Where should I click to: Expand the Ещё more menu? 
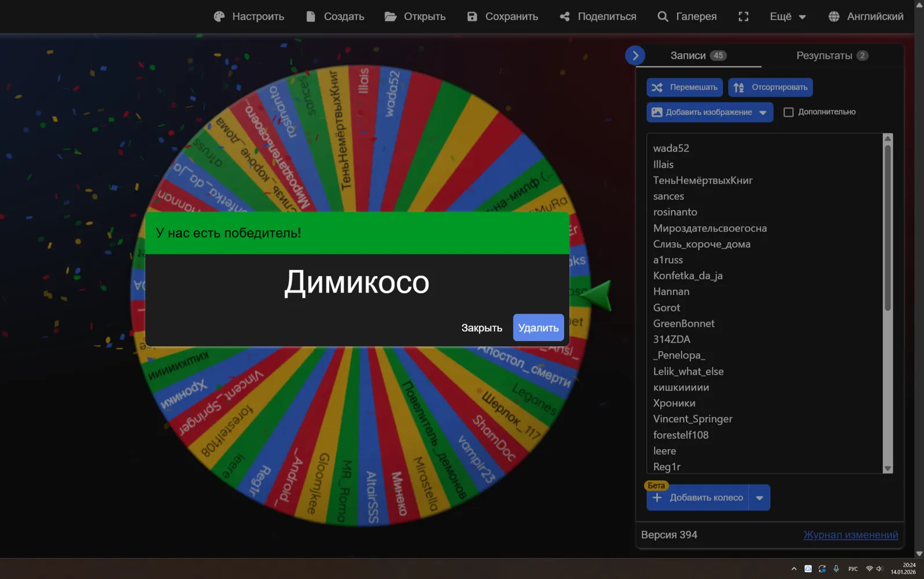[787, 16]
